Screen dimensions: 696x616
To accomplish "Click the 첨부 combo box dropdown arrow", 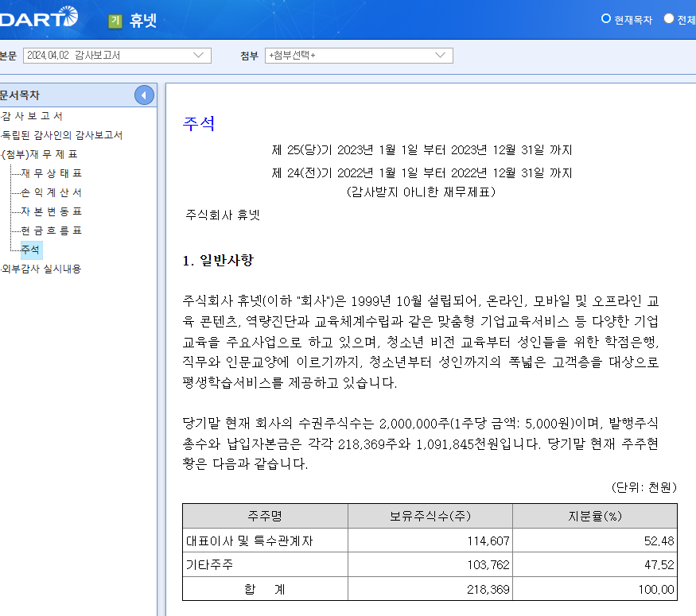I will coord(441,56).
